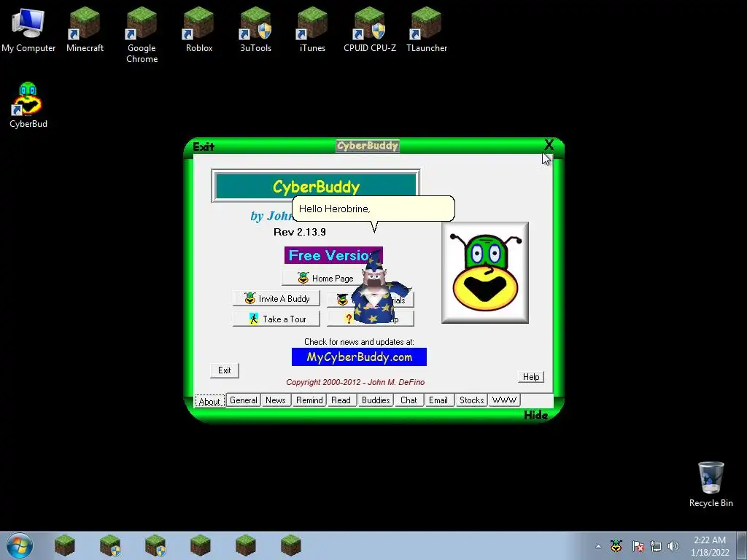Click the iTunes desktop shortcut
747x560 pixels.
312,29
